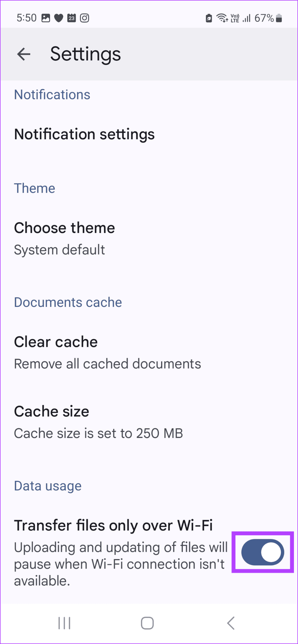Open Choose theme options
298x644 pixels.
[x=64, y=228]
